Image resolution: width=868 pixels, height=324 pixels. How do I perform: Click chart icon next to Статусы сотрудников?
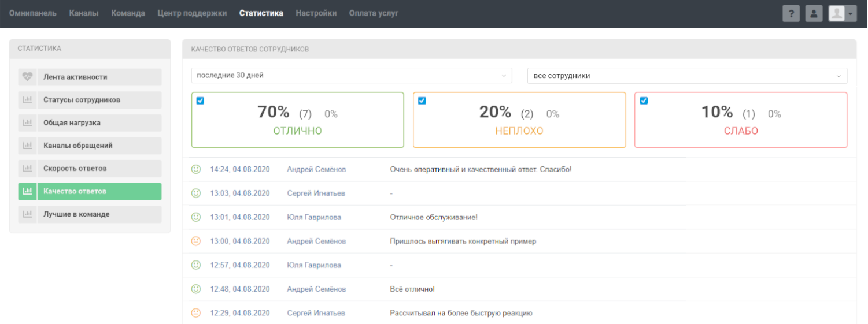(27, 100)
